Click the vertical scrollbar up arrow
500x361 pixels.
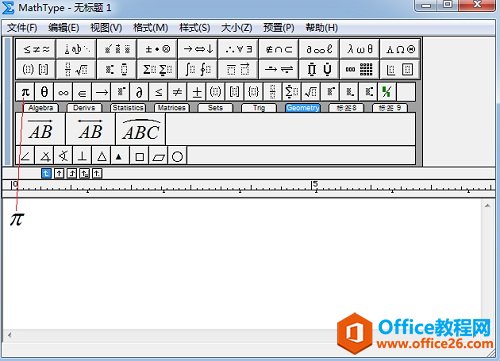click(x=487, y=206)
